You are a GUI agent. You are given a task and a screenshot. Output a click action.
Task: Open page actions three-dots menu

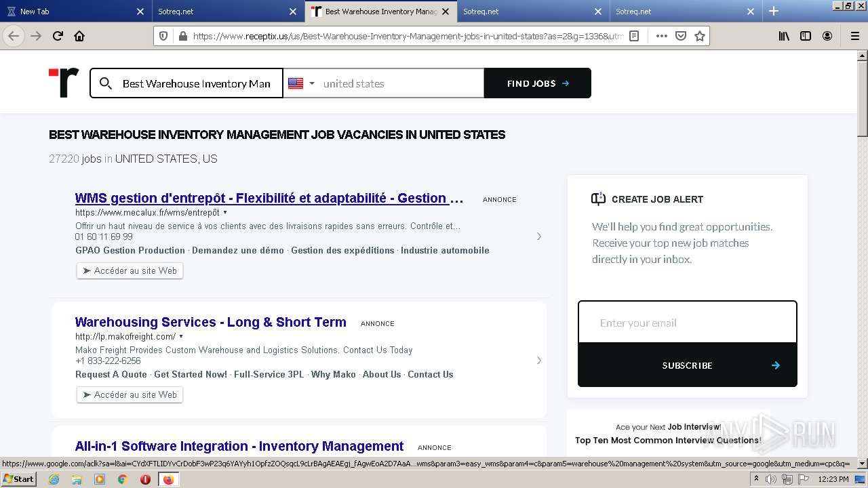coord(661,36)
